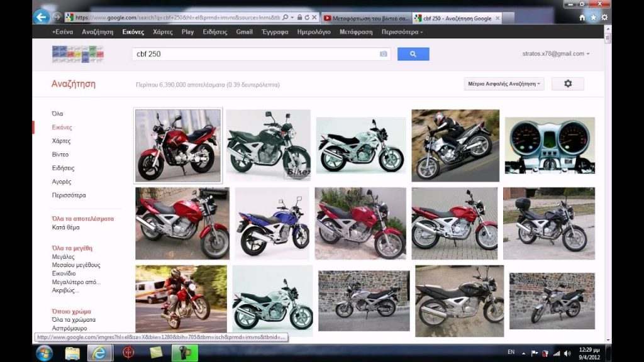Open Ημερολόγιο in the top navigation bar
644x362 pixels.
pos(314,32)
